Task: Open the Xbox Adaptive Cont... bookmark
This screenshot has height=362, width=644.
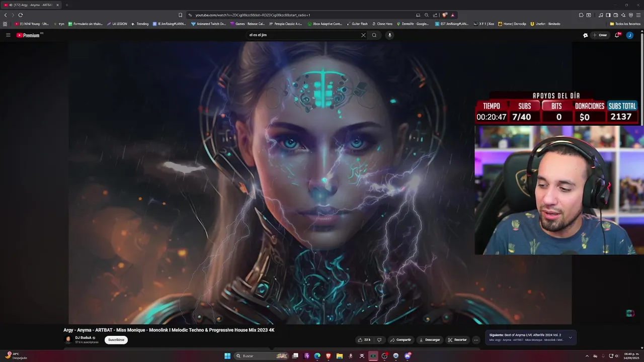Action: click(x=325, y=24)
